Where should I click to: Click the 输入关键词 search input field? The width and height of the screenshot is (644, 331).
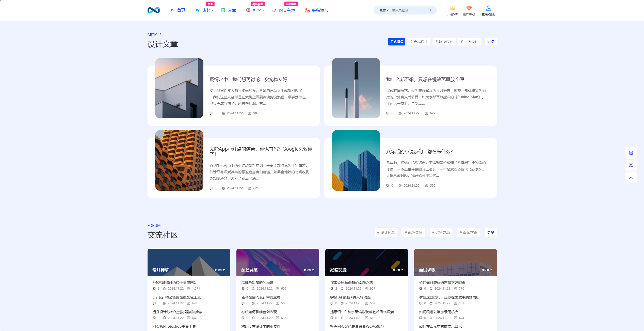(409, 10)
